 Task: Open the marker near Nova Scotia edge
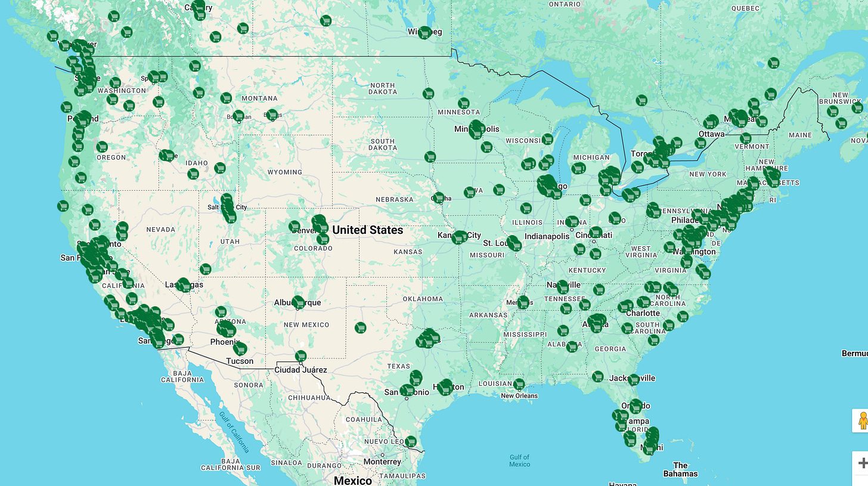pos(857,108)
